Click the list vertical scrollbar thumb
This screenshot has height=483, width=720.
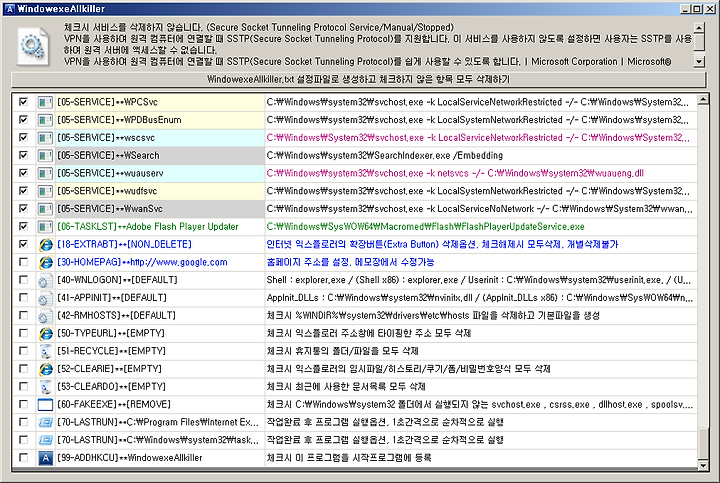tap(703, 444)
